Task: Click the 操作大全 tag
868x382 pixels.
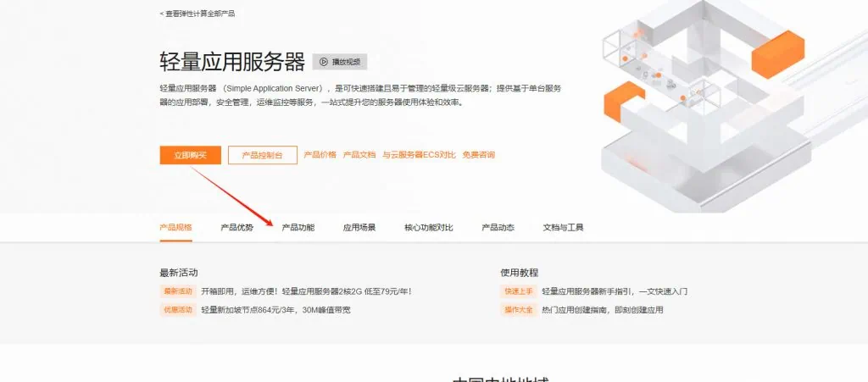Action: click(x=519, y=309)
